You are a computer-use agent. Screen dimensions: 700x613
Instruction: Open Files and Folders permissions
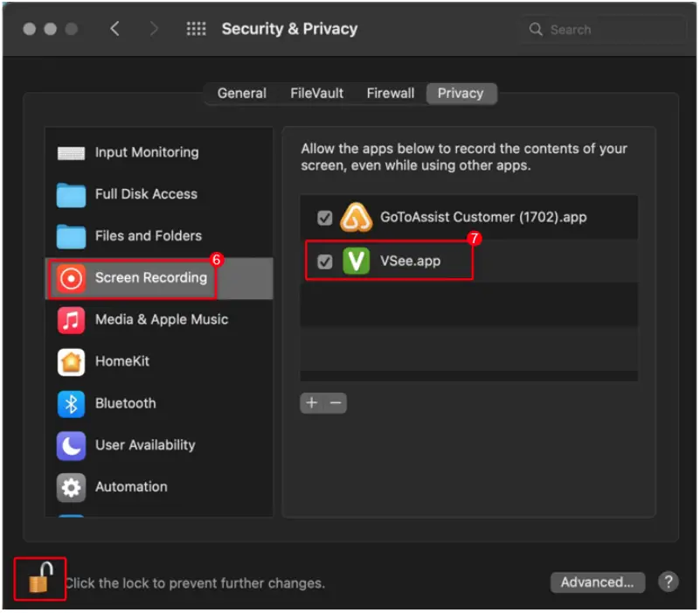pyautogui.click(x=148, y=236)
